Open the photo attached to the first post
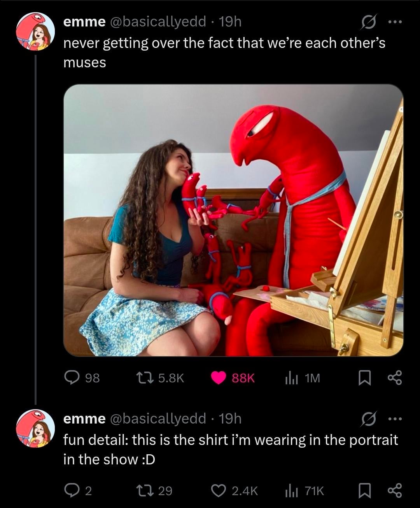The width and height of the screenshot is (420, 508). (233, 220)
